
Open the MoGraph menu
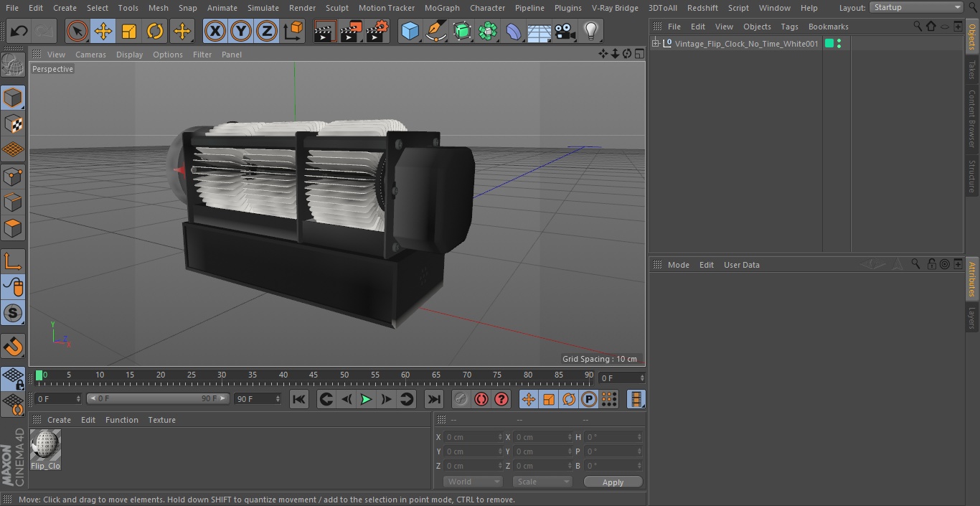coord(442,8)
